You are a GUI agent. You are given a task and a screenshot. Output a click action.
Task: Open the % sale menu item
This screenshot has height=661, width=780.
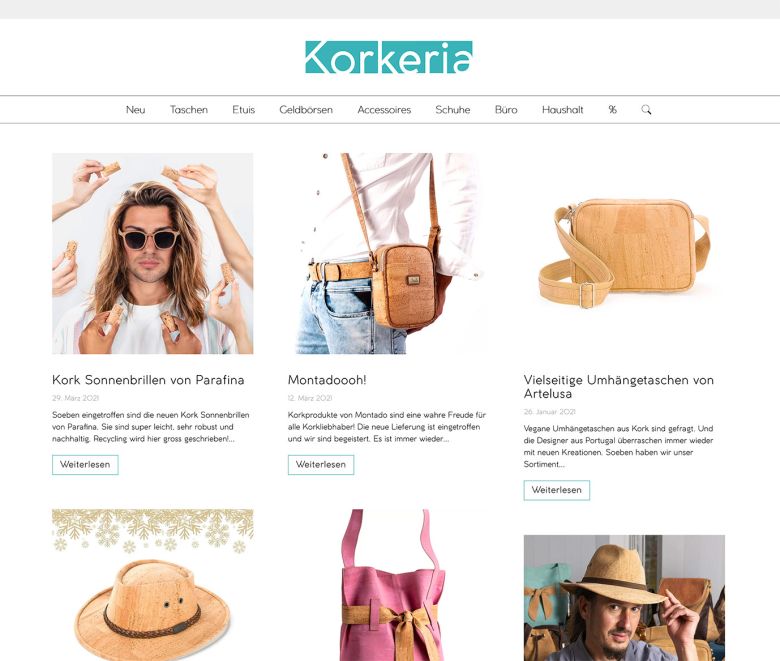(x=612, y=109)
